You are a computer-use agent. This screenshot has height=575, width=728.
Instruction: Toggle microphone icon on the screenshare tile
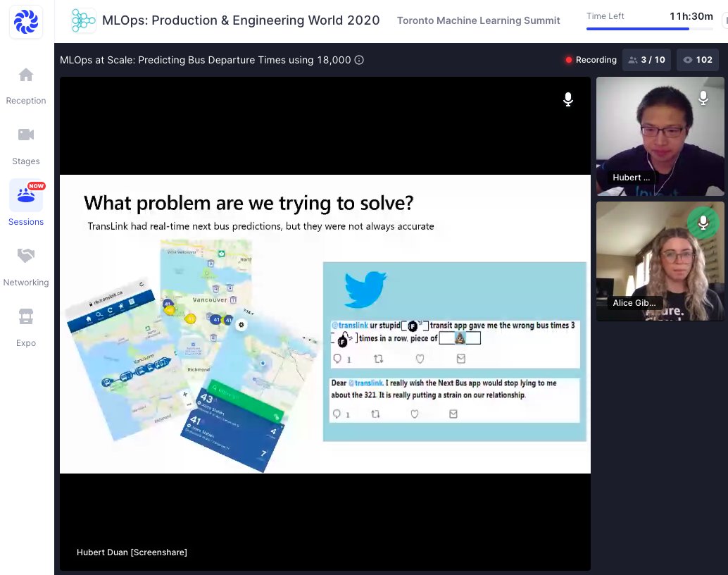(567, 99)
